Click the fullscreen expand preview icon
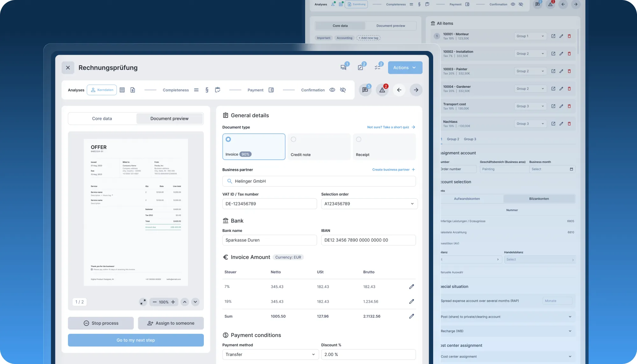The image size is (637, 364). tap(143, 302)
